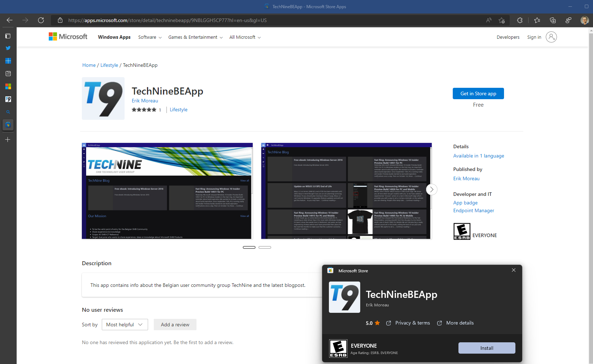The height and width of the screenshot is (364, 593).
Task: Go back to the previous page
Action: 10,20
